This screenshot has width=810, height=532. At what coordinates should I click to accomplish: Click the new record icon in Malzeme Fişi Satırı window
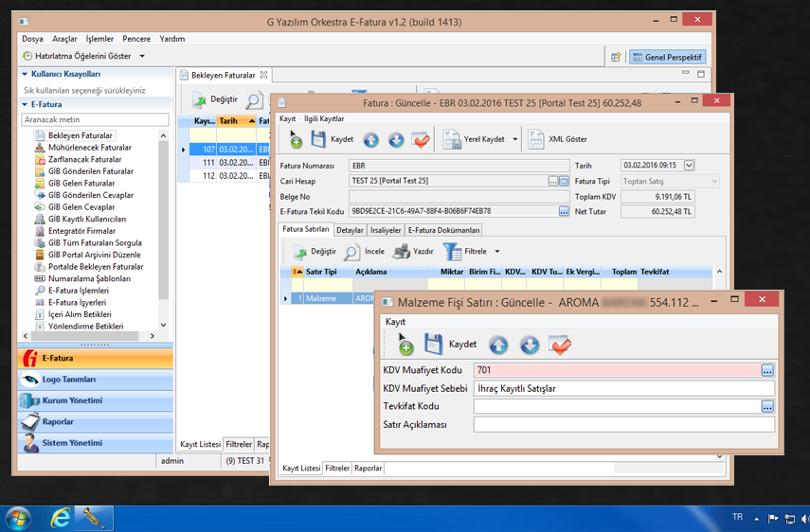(x=405, y=345)
